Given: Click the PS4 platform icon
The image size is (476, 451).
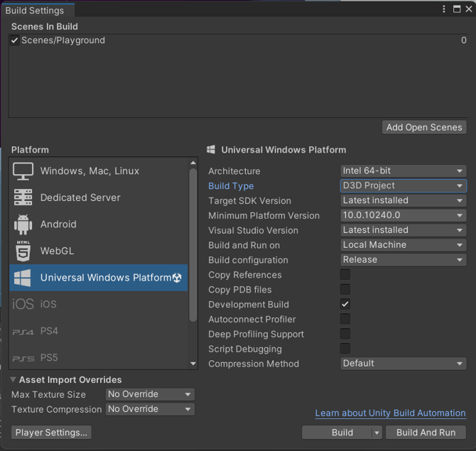Looking at the screenshot, I should point(23,331).
